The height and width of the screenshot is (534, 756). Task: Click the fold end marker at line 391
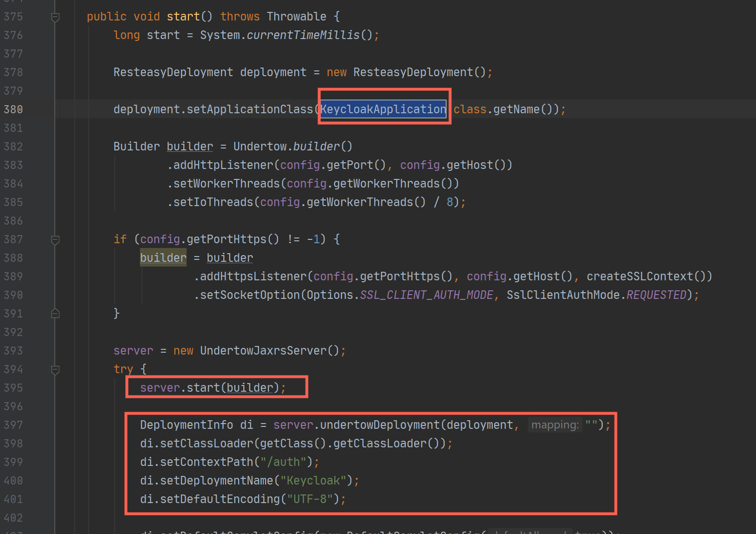55,314
